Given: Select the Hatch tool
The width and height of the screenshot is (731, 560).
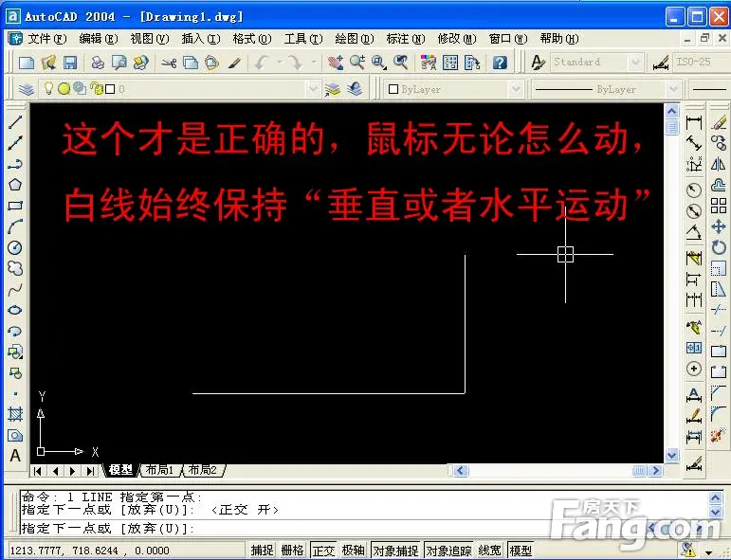Looking at the screenshot, I should coord(15,414).
